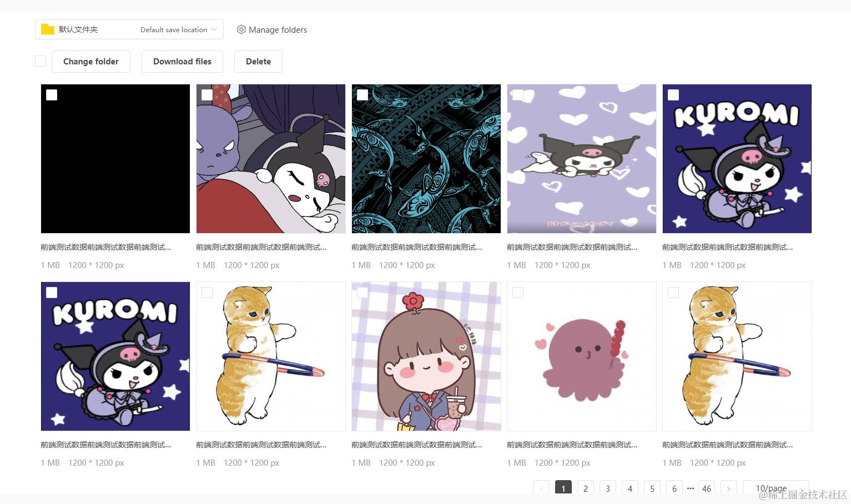Go to the next page arrow
This screenshot has width=851, height=504.
point(729,488)
